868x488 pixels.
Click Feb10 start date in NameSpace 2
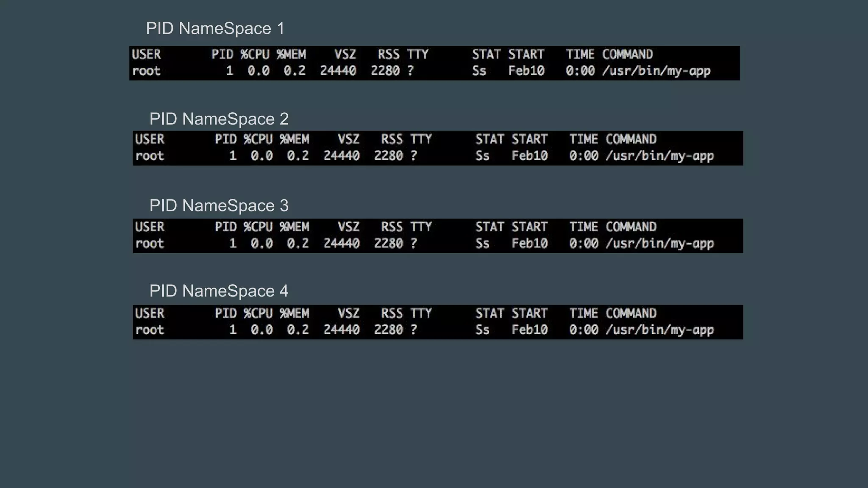[x=530, y=156]
